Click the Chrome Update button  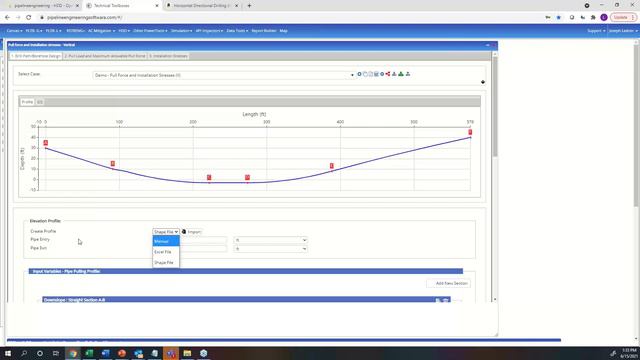click(x=624, y=18)
